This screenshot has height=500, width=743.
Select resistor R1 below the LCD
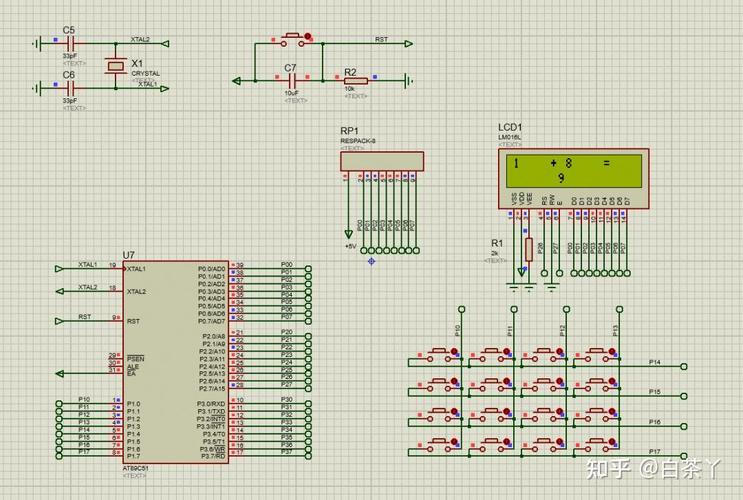(x=528, y=249)
